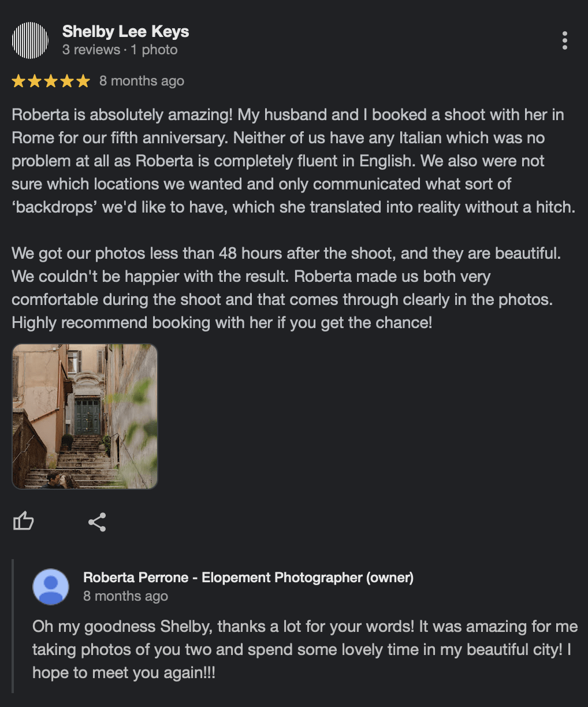Click the "3 reviews · 1 photo" text

pyautogui.click(x=120, y=50)
